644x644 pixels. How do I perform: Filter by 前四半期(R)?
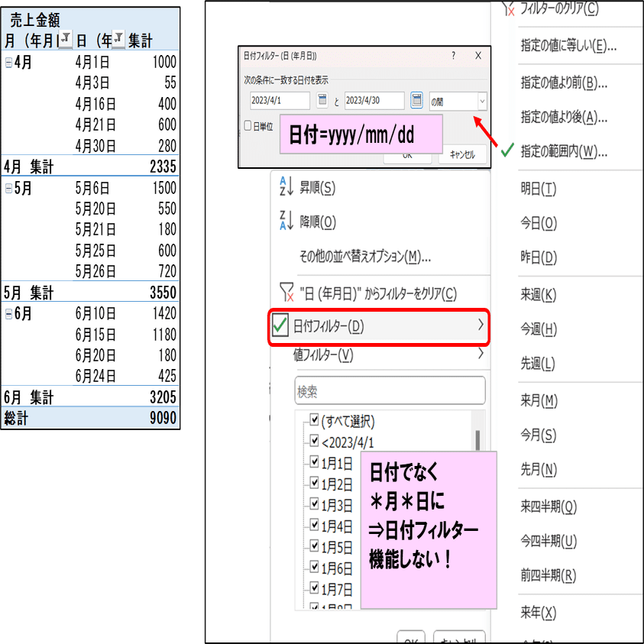548,575
